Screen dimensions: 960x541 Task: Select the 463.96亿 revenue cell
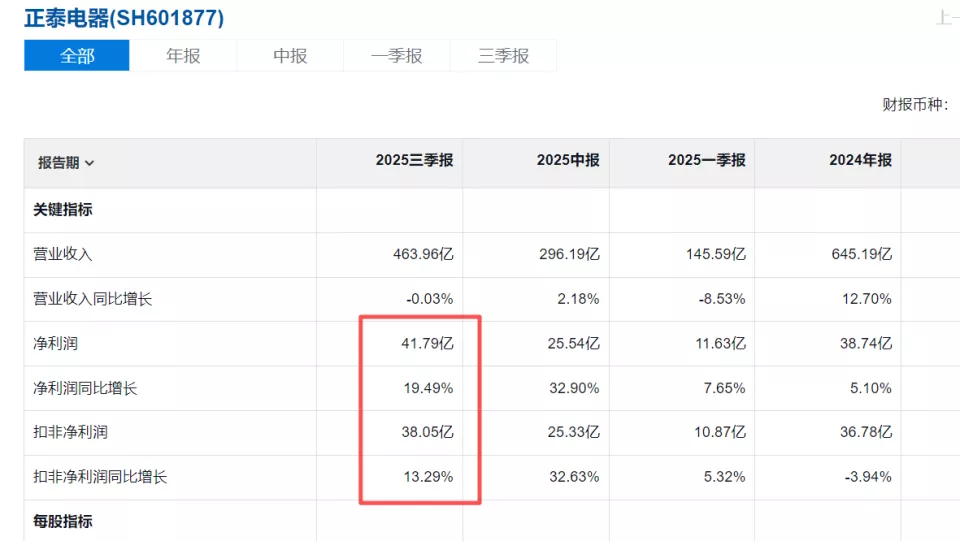pos(423,254)
